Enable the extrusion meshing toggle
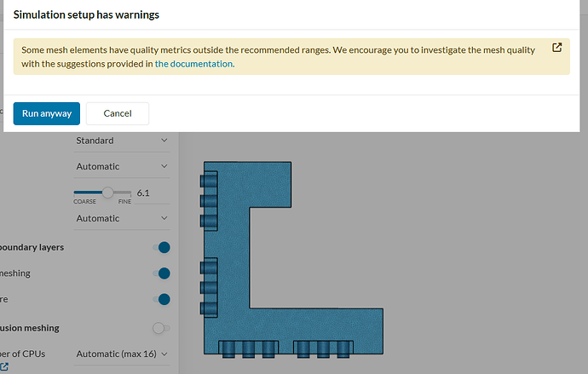Screen dimensions: 588x374 (x=161, y=328)
